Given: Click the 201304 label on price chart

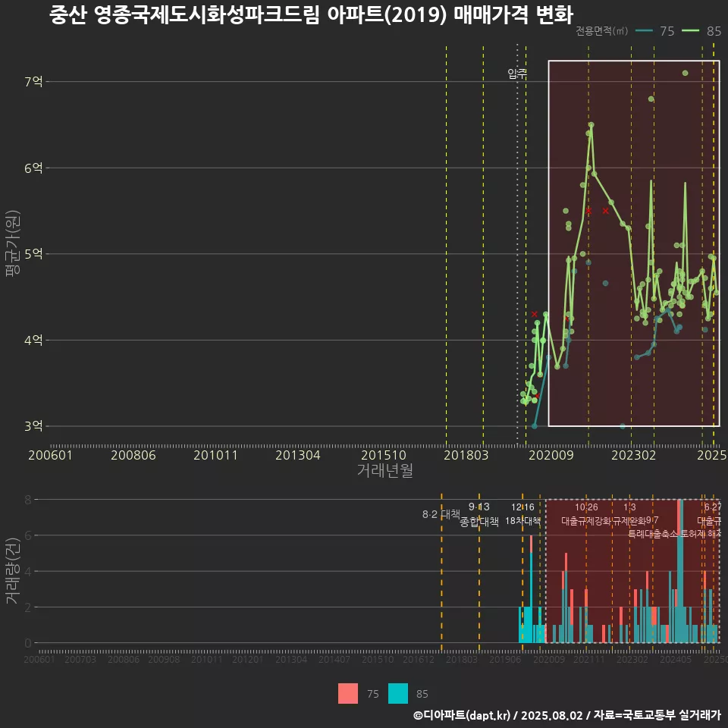Looking at the screenshot, I should [297, 455].
